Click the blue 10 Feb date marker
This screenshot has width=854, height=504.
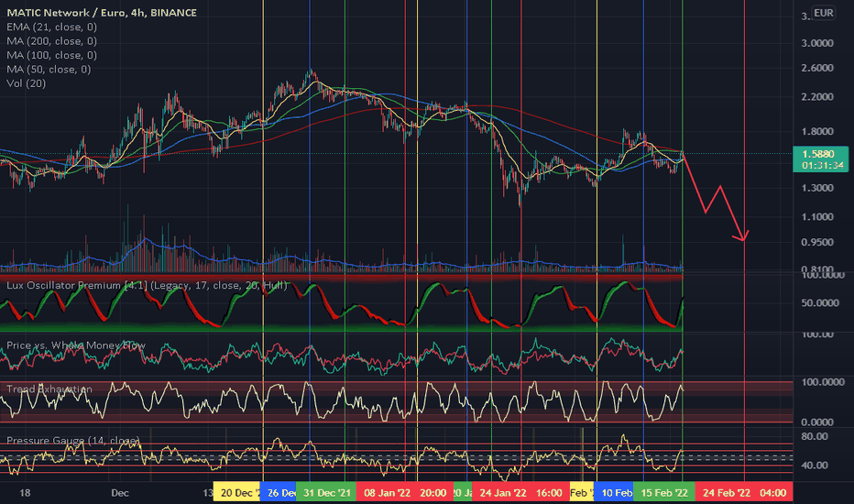pos(614,493)
